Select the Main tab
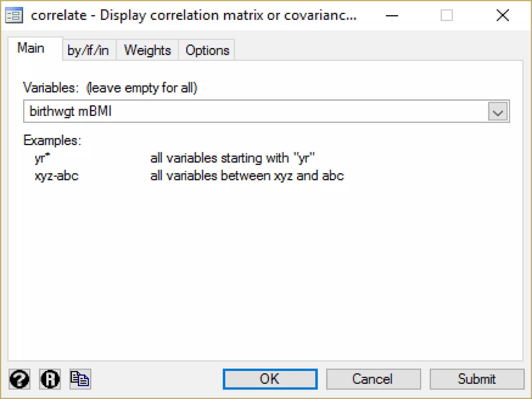This screenshot has height=399, width=532. pos(31,48)
